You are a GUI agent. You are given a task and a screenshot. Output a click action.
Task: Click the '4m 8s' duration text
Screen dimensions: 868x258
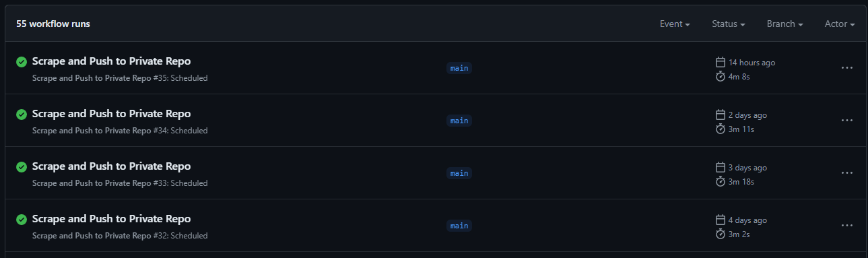coord(739,76)
